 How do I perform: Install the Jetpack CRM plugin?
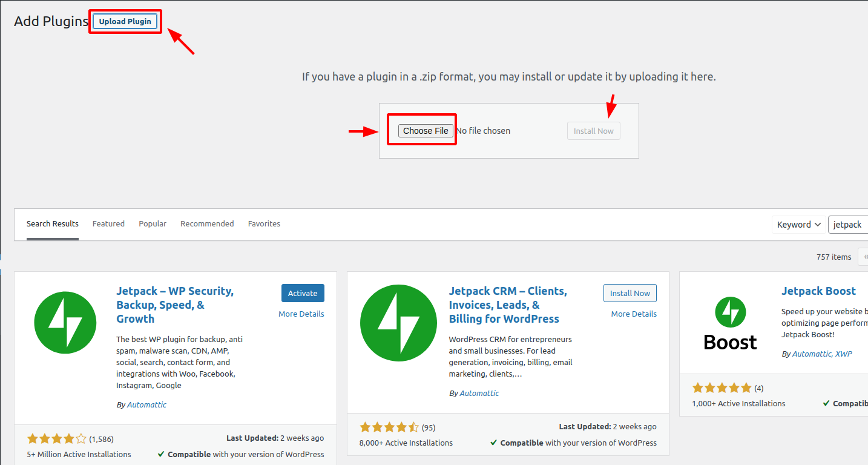click(x=630, y=293)
